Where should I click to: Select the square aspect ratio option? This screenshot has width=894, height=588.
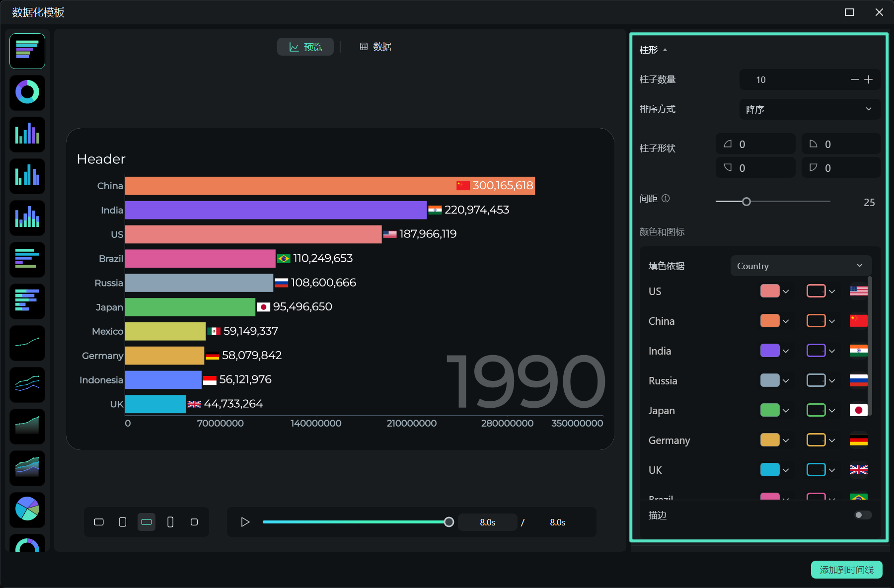[194, 522]
